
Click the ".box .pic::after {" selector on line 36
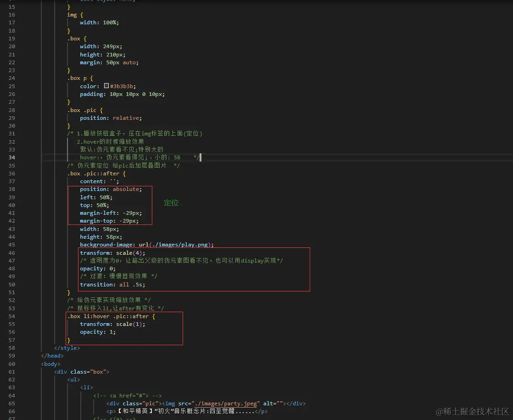[96, 174]
